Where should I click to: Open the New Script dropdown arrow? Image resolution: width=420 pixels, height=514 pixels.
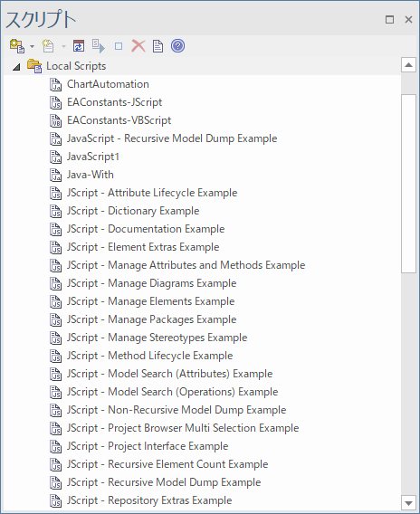[x=63, y=46]
